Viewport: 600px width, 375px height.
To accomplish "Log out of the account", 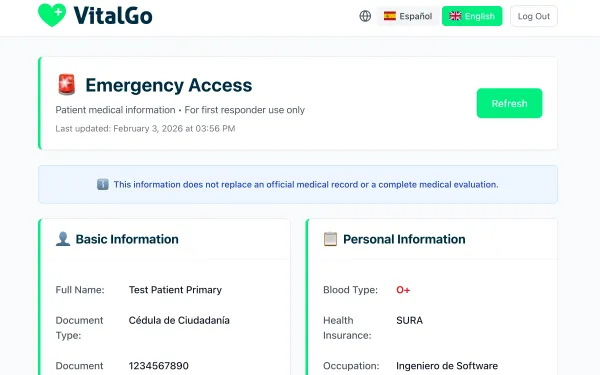I will (533, 16).
